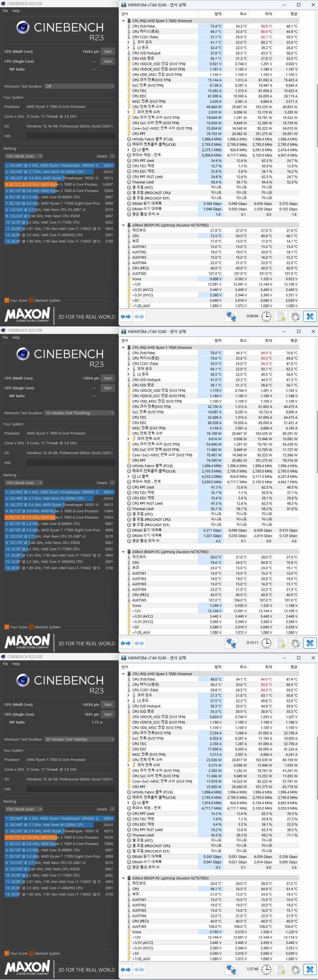This screenshot has width=318, height=980.
Task: Start logging with the sheet icon in the 0:04:04 HWiNFO toolbar
Action: coord(281,316)
